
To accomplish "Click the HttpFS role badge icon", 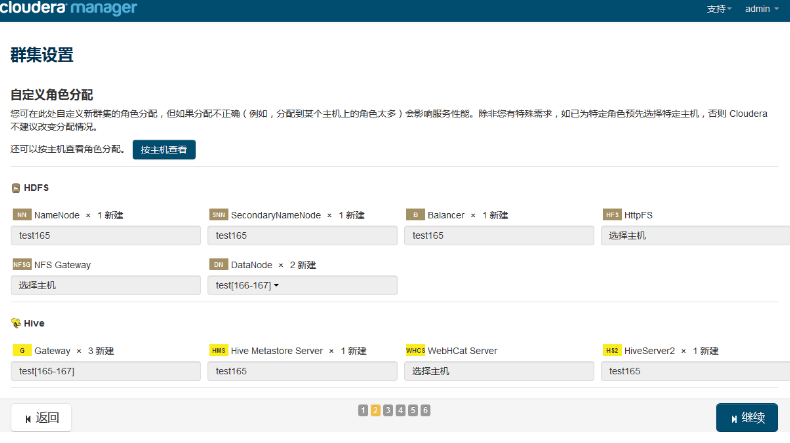I will click(x=612, y=215).
